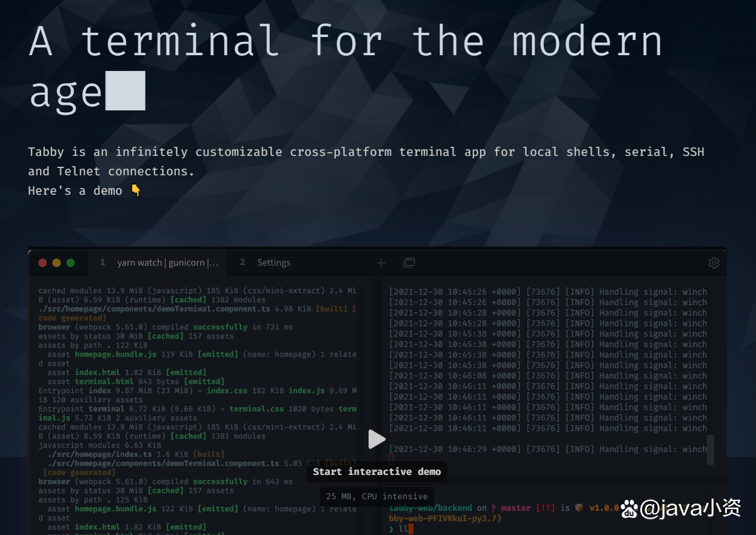This screenshot has height=535, width=756.
Task: Click the "./src/homepage/index.ts 1.6 KiB" line
Action: click(x=136, y=454)
